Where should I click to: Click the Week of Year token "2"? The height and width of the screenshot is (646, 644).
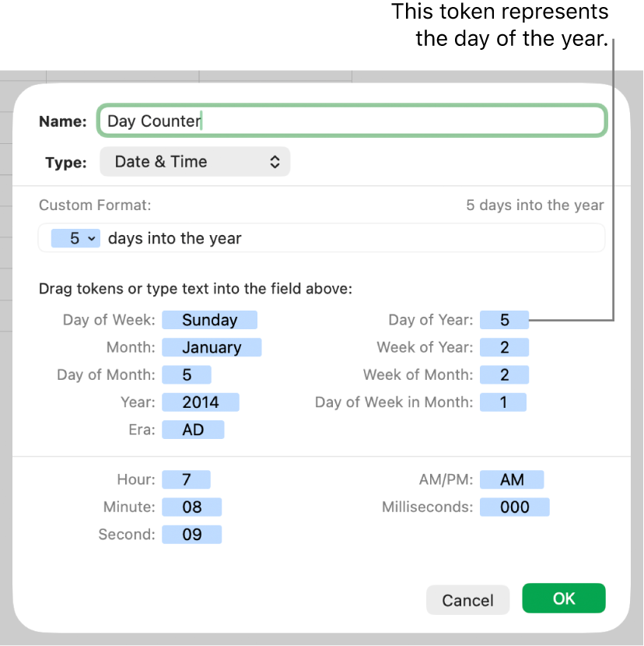504,347
